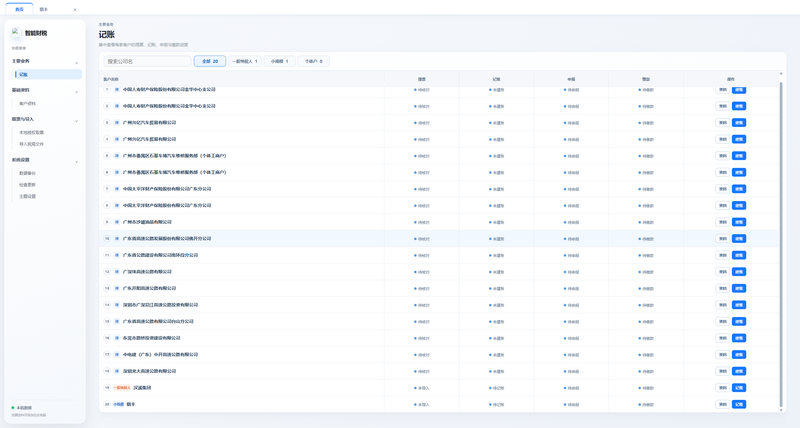Click the blue action button in row 10
This screenshot has height=428, width=800.
click(739, 238)
